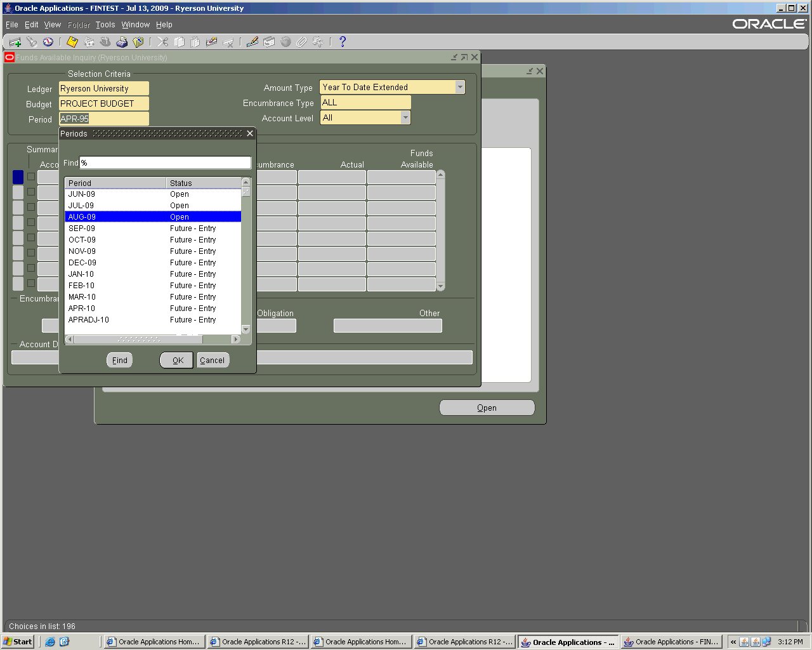Expand the Amount Type dropdown

pyautogui.click(x=460, y=88)
